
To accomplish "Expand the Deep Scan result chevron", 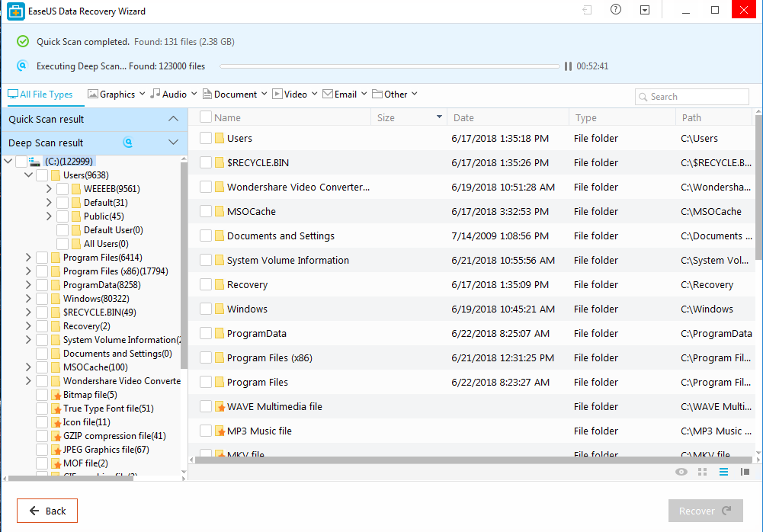I will pos(173,142).
